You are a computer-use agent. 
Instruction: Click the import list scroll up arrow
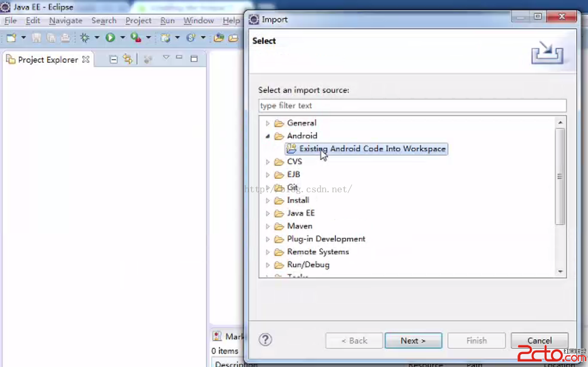pos(560,122)
